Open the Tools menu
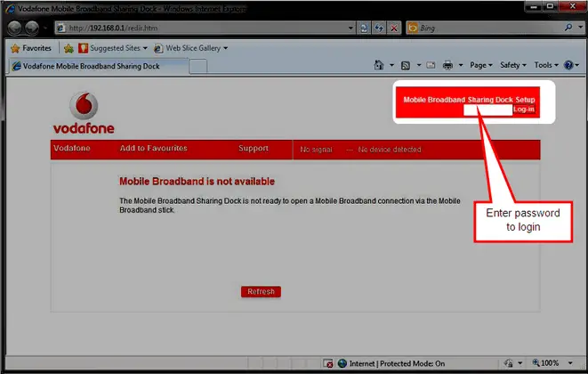Viewport: 588px width, 374px height. [x=546, y=65]
